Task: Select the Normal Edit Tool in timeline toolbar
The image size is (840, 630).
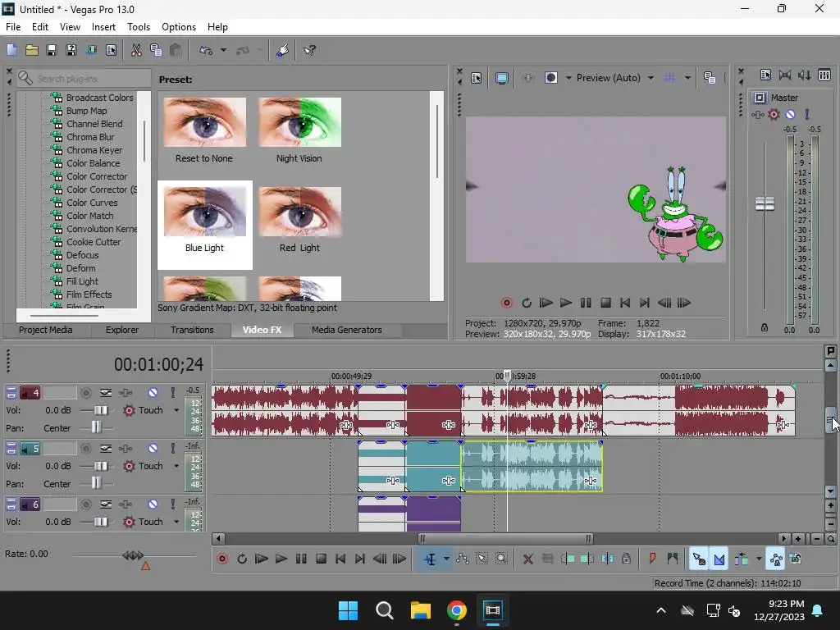Action: (x=430, y=559)
